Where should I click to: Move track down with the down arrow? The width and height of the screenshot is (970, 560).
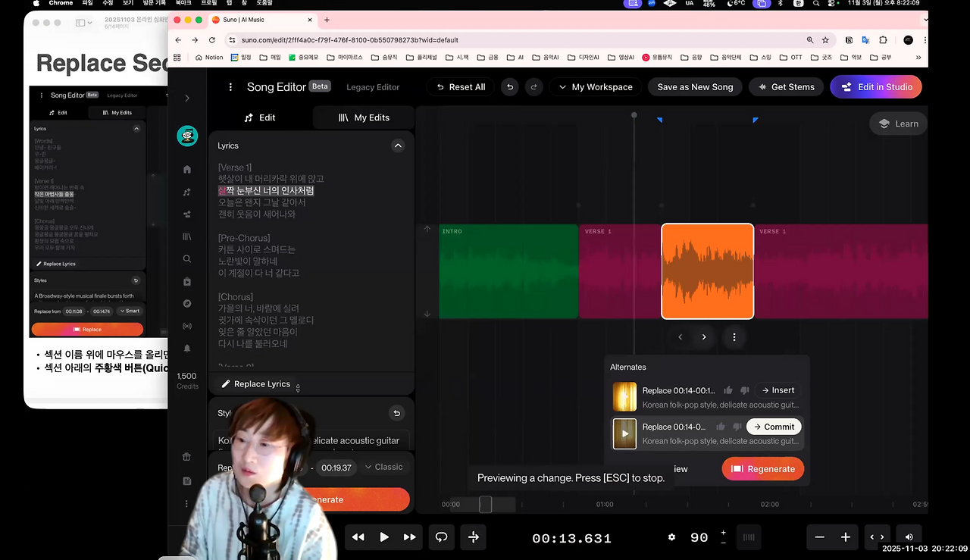click(x=427, y=314)
